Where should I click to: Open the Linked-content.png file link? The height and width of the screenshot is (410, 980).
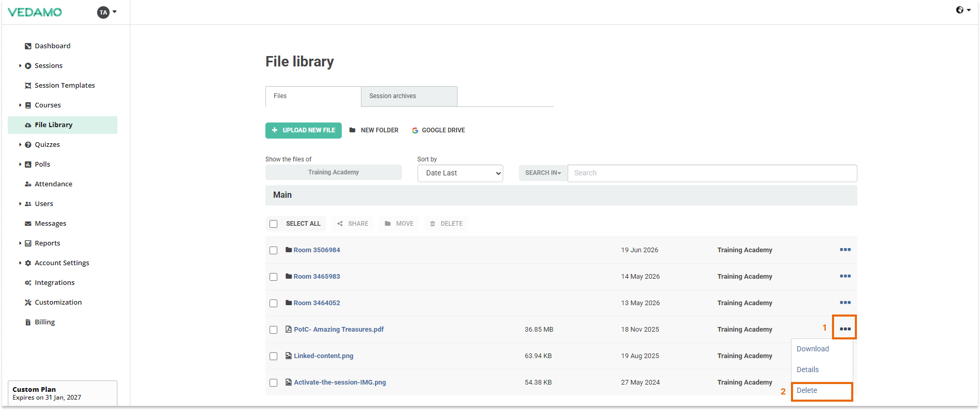324,356
